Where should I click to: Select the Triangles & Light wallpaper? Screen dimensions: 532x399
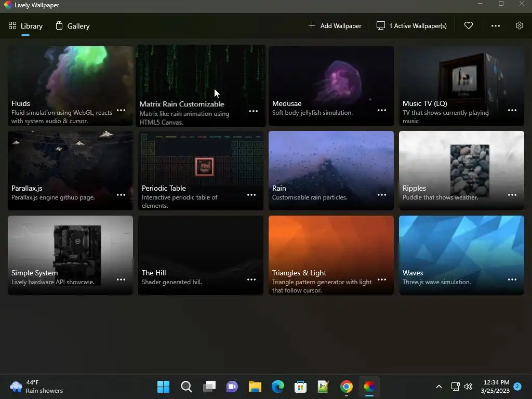tap(331, 255)
